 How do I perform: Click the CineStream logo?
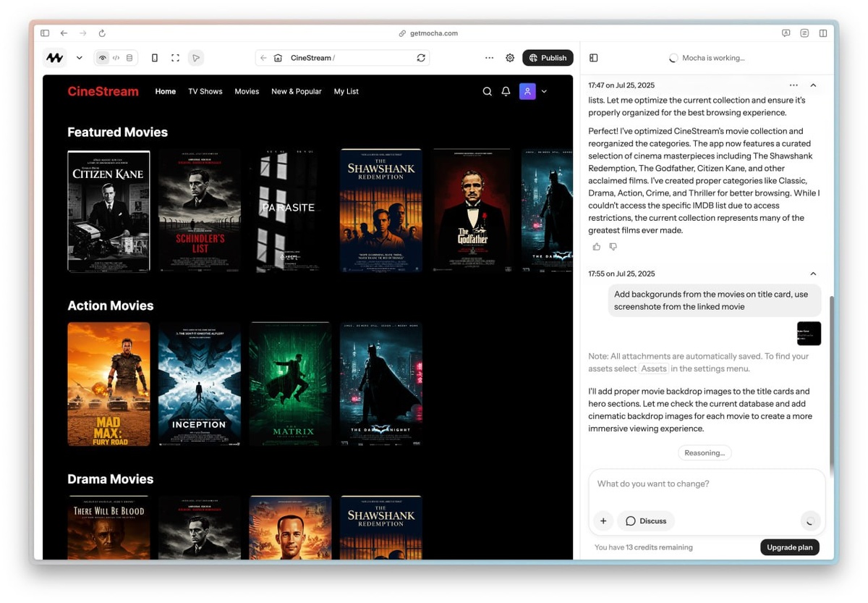point(103,91)
